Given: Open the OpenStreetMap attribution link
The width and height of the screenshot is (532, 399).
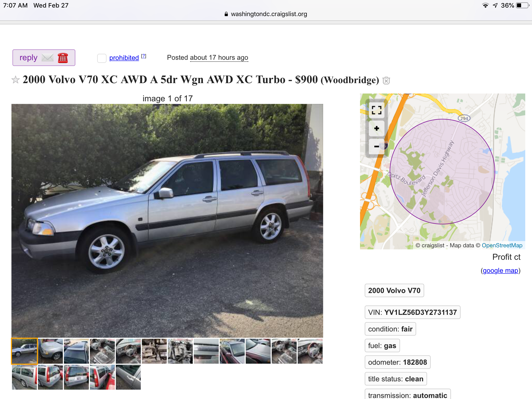Looking at the screenshot, I should pyautogui.click(x=502, y=245).
